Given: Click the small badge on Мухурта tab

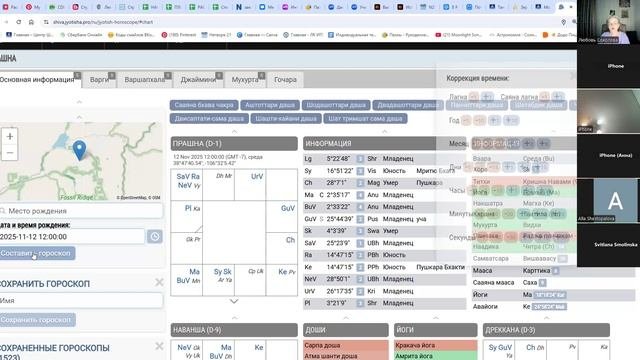Looking at the screenshot, I should [x=262, y=76].
